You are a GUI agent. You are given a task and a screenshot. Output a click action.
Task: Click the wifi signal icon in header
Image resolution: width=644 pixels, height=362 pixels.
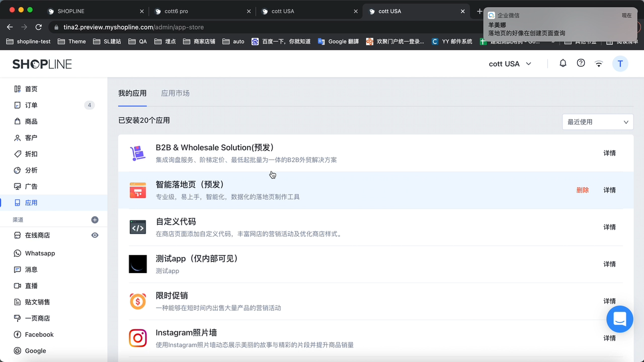(599, 64)
